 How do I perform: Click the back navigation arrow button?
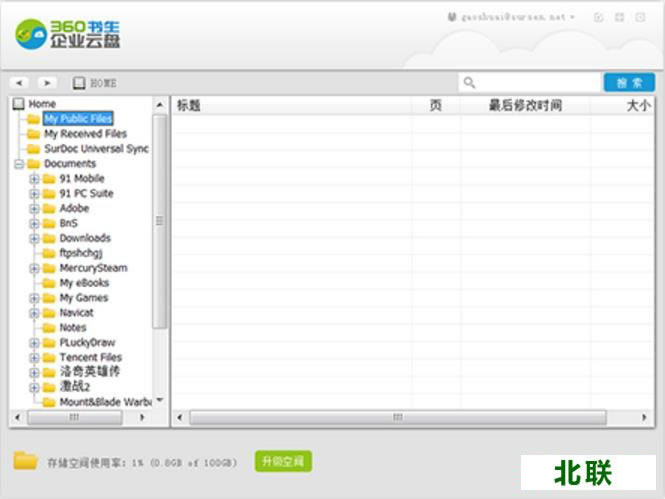[18, 83]
